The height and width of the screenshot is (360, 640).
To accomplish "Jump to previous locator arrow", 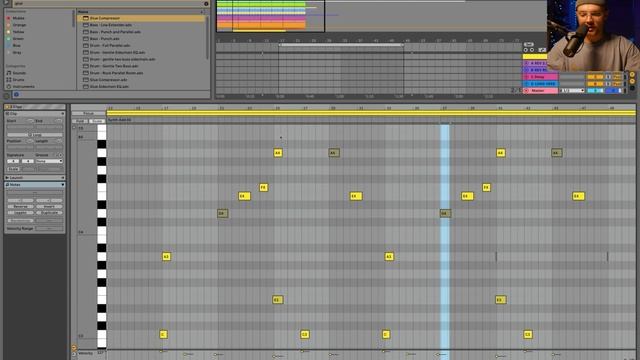I will click(x=526, y=50).
